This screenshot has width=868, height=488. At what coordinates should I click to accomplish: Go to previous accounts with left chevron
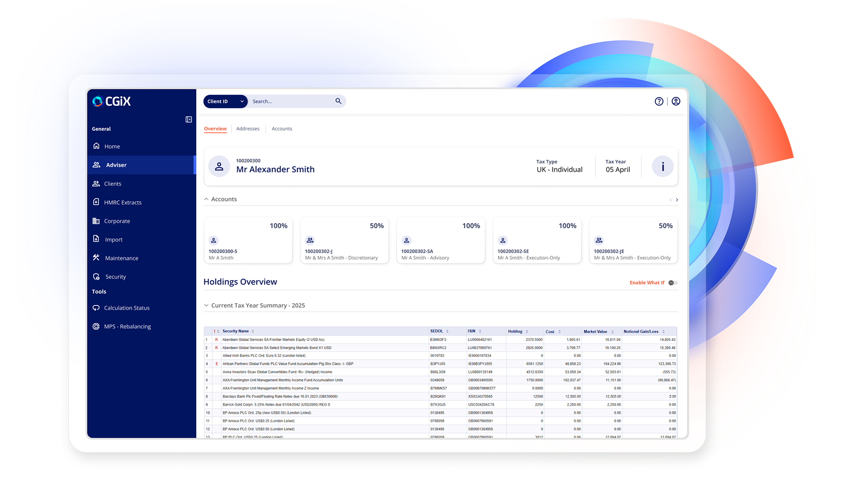point(670,200)
